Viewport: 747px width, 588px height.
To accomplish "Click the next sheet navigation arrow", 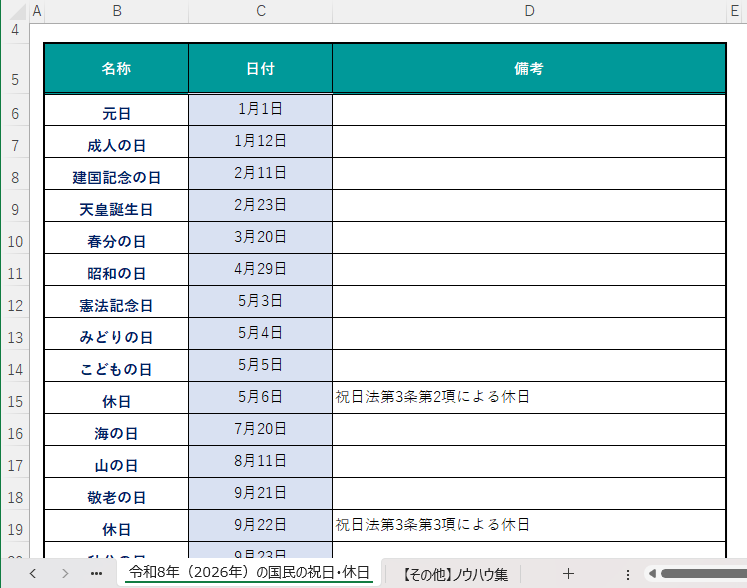I will (x=65, y=574).
